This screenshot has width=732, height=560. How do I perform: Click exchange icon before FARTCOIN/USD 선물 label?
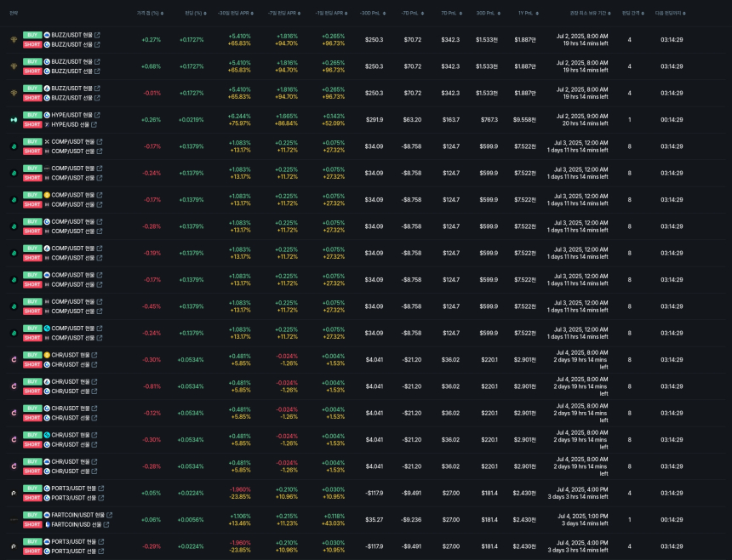pos(47,524)
